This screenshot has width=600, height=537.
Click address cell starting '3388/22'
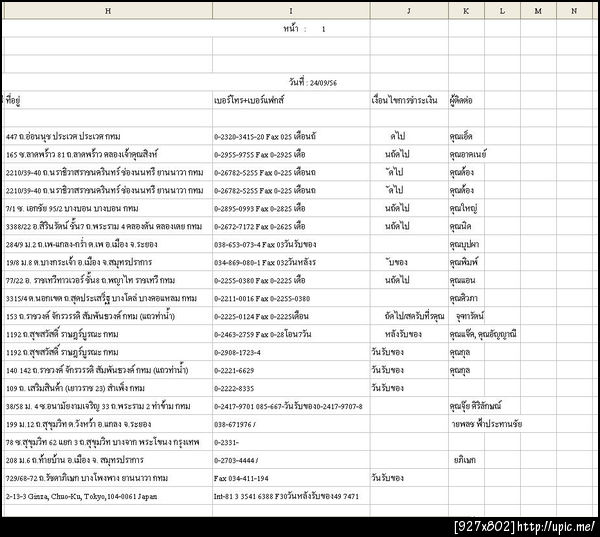point(108,226)
